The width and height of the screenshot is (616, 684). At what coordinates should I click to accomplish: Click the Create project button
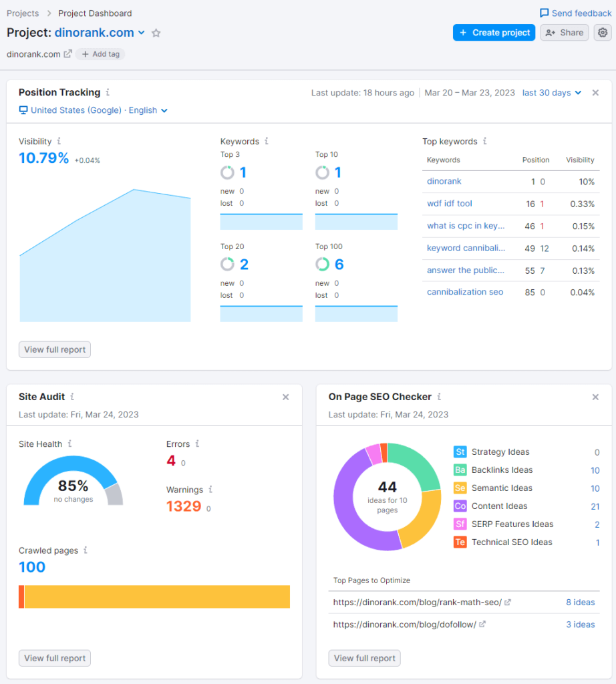coord(494,33)
